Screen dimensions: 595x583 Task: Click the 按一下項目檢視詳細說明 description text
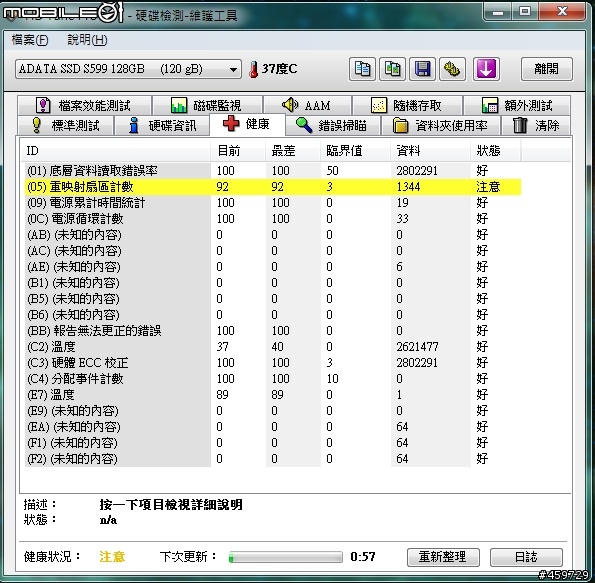coord(171,505)
